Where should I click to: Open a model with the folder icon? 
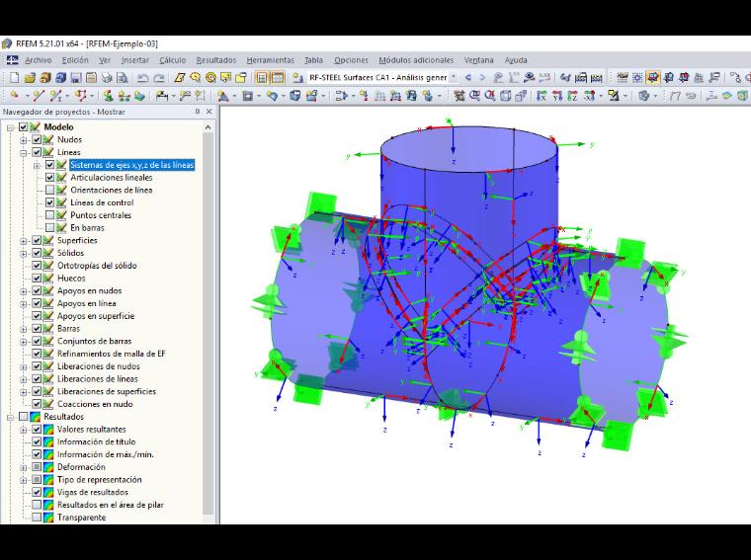(30, 78)
